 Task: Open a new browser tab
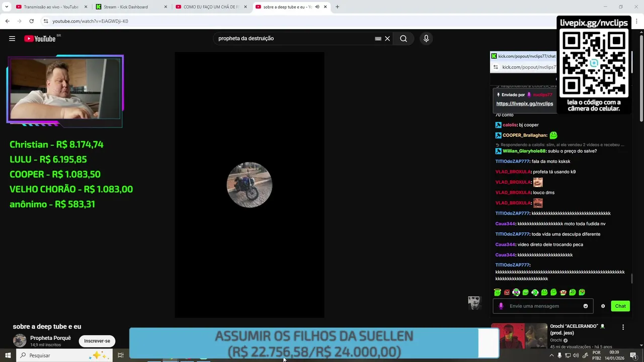point(337,7)
